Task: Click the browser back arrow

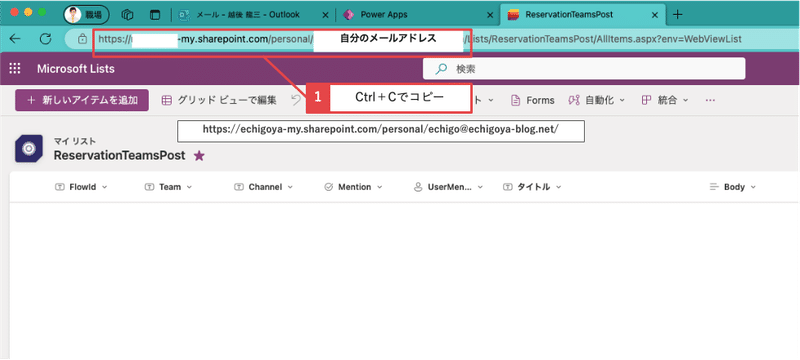Action: point(15,39)
